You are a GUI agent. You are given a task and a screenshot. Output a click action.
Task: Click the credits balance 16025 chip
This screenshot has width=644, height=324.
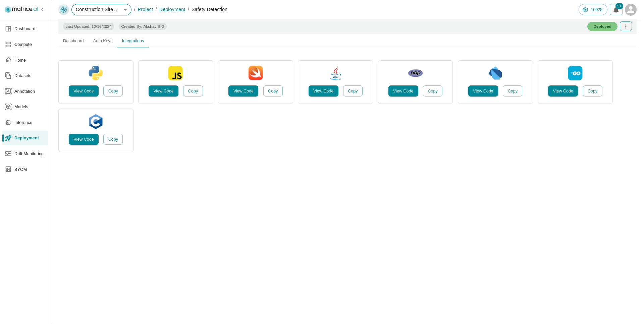pos(593,10)
